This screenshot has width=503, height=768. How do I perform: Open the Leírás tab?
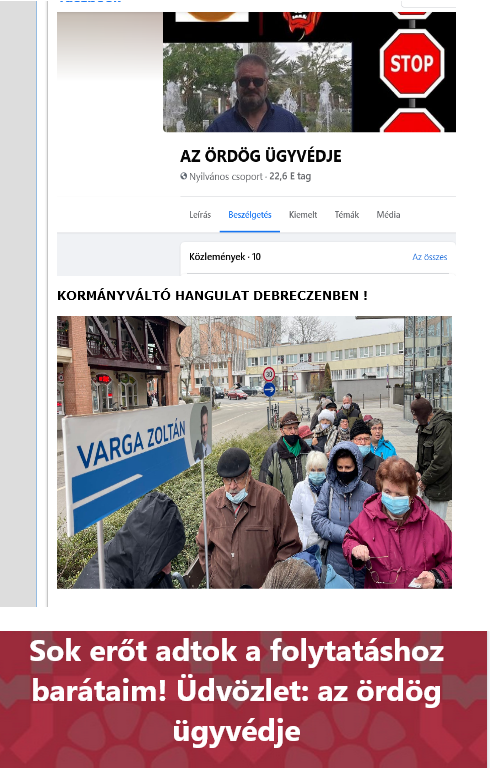pos(200,215)
